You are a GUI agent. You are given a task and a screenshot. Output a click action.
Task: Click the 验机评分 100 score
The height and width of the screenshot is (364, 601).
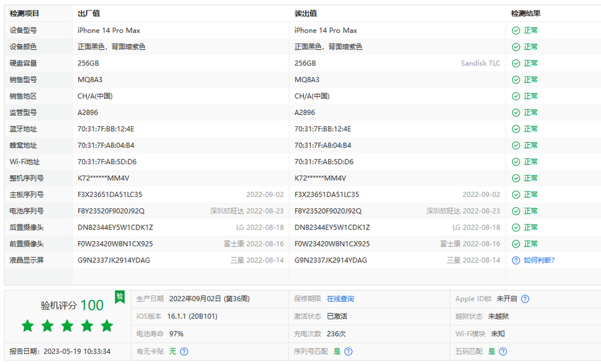[x=72, y=305]
